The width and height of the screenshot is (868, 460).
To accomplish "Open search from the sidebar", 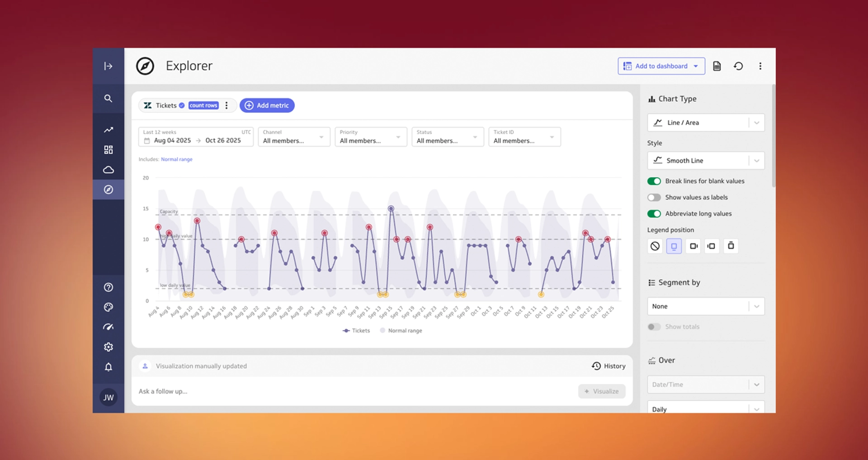I will coord(108,98).
